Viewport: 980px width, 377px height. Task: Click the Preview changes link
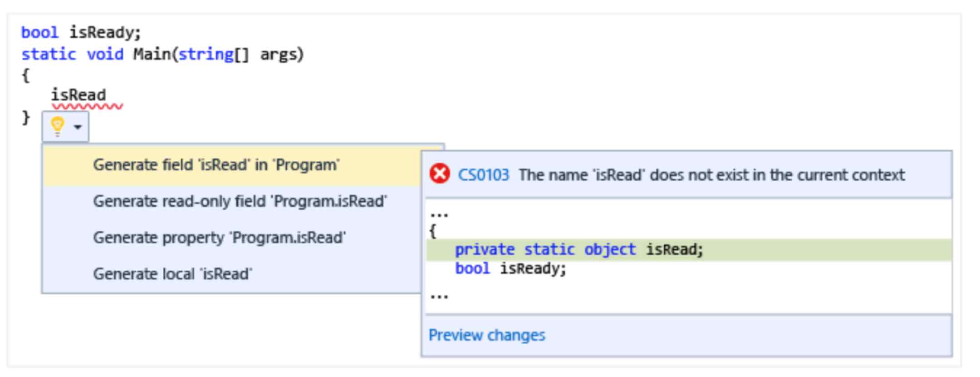[x=487, y=335]
